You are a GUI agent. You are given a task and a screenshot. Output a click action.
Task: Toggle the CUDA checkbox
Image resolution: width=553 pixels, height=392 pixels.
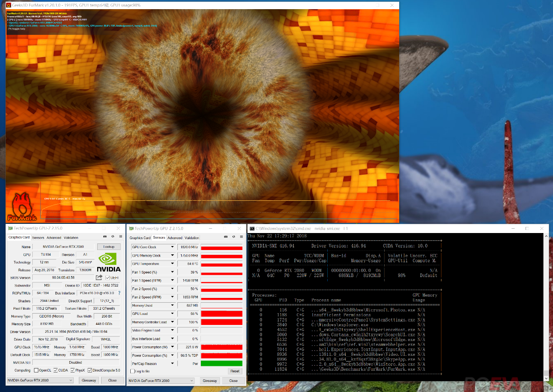(55, 370)
